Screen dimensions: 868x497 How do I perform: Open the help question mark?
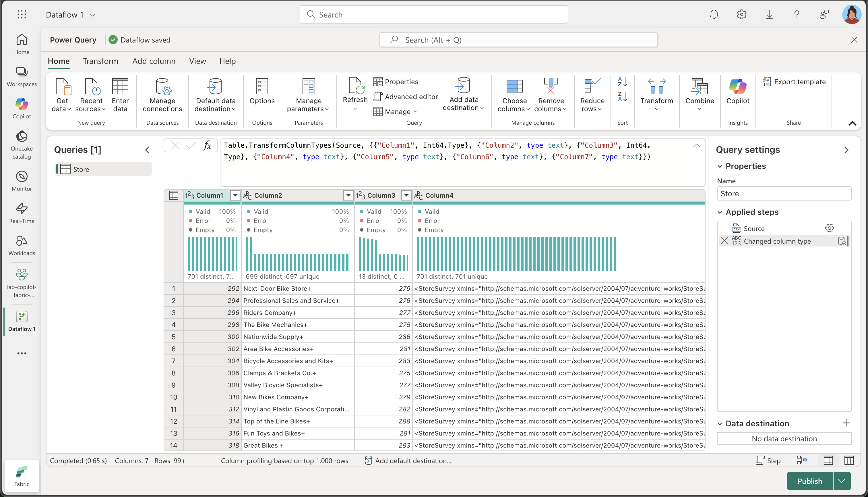[x=797, y=14]
